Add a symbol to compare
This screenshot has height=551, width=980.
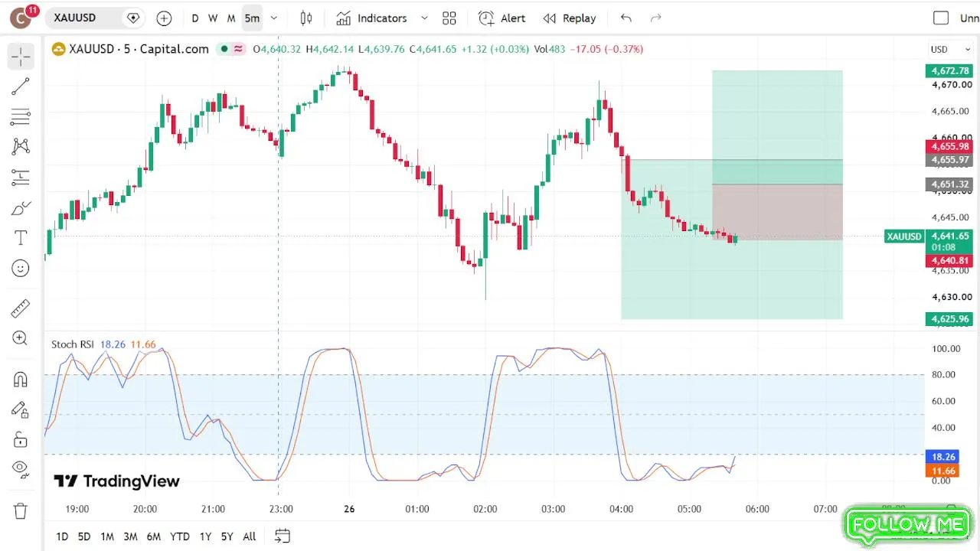tap(164, 18)
